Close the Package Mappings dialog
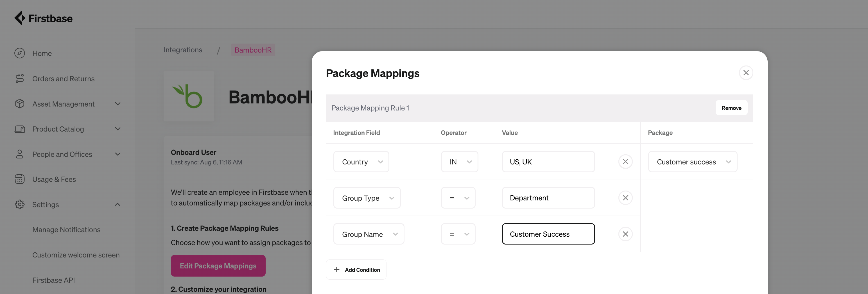Screen dimensions: 868x294 tap(746, 73)
